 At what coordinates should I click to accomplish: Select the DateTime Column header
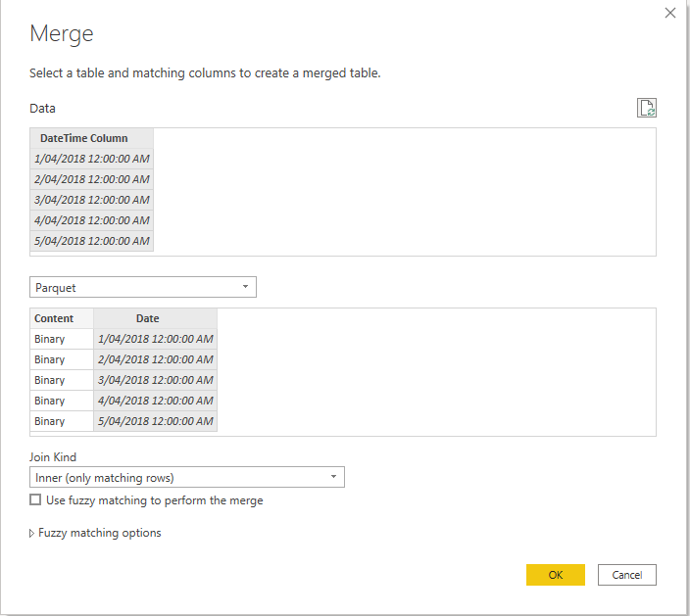point(91,138)
